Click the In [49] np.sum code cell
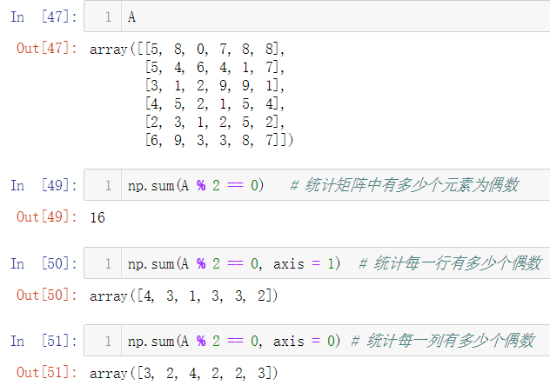Screen dimensions: 550x392 tap(317, 185)
